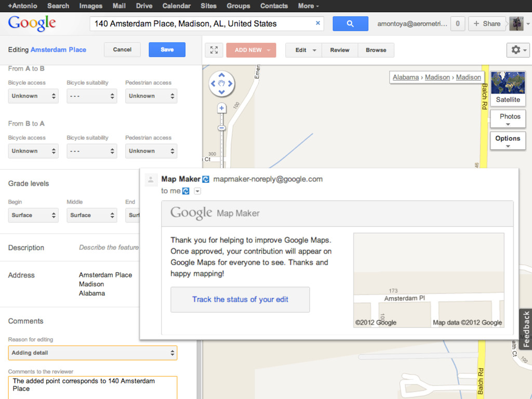Viewport: 532px width, 399px height.
Task: Expand email details dropdown arrow
Action: [x=197, y=191]
